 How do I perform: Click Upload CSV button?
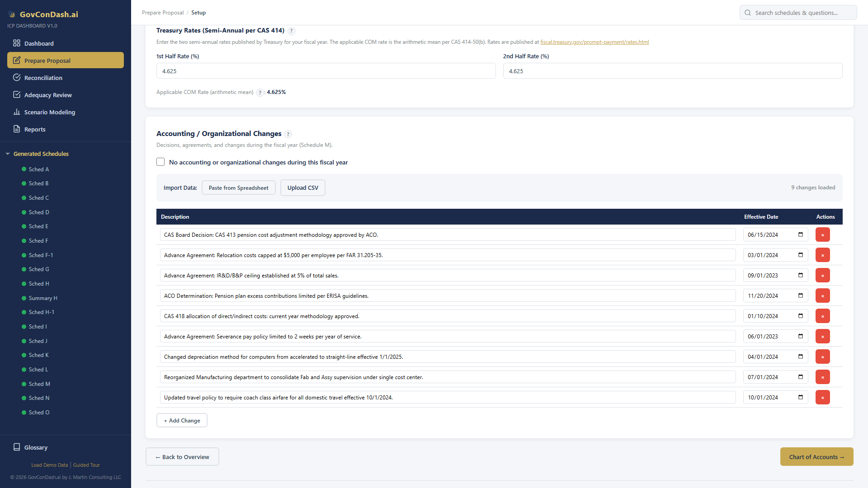point(302,188)
